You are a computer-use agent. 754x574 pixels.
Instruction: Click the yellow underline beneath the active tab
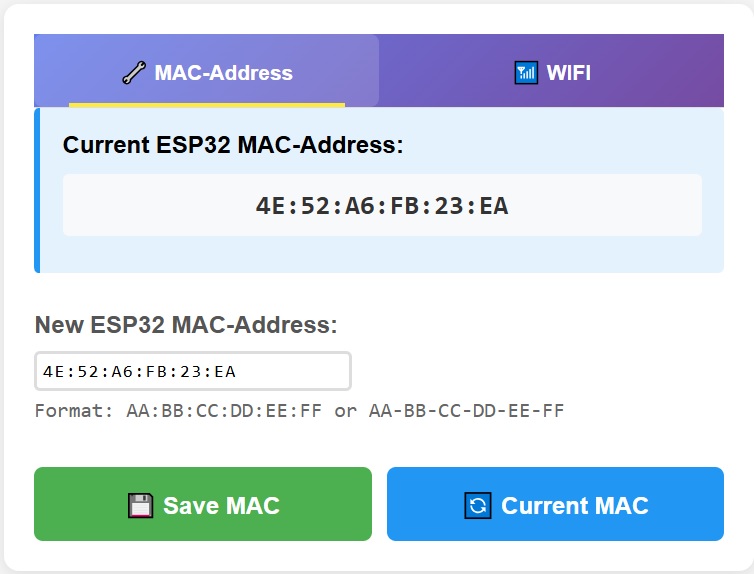pos(207,104)
